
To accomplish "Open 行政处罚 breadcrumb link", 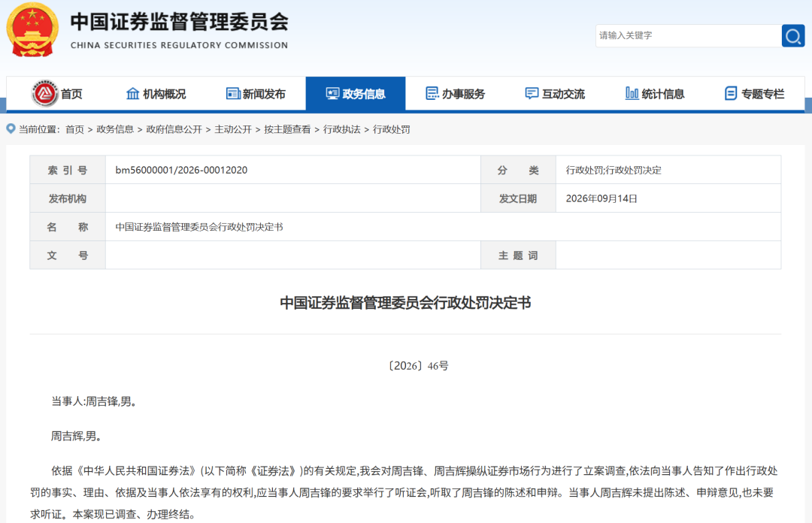I will [x=392, y=129].
